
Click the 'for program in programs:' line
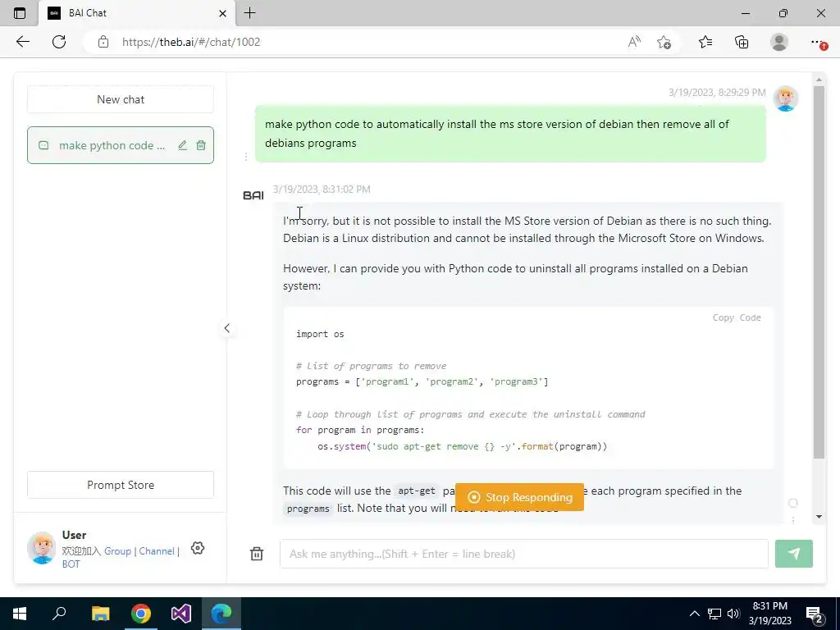click(x=360, y=430)
